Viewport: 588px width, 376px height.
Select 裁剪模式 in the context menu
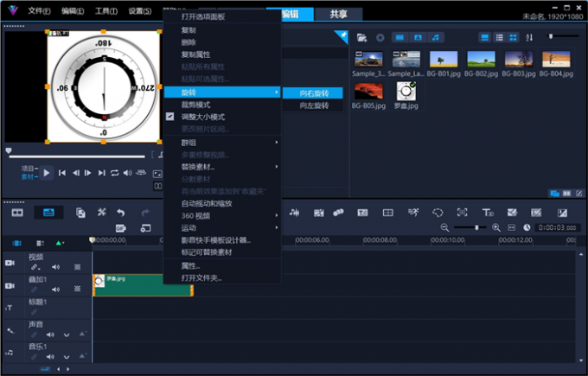click(x=223, y=105)
